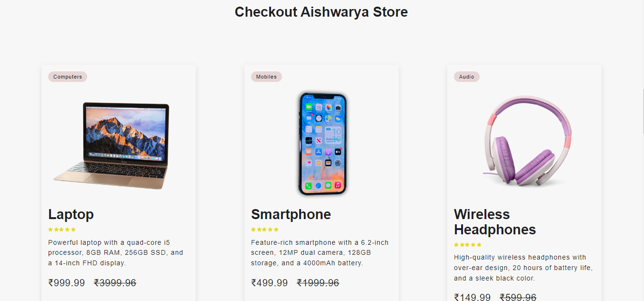Click the Wireless Headphones description text

[523, 268]
